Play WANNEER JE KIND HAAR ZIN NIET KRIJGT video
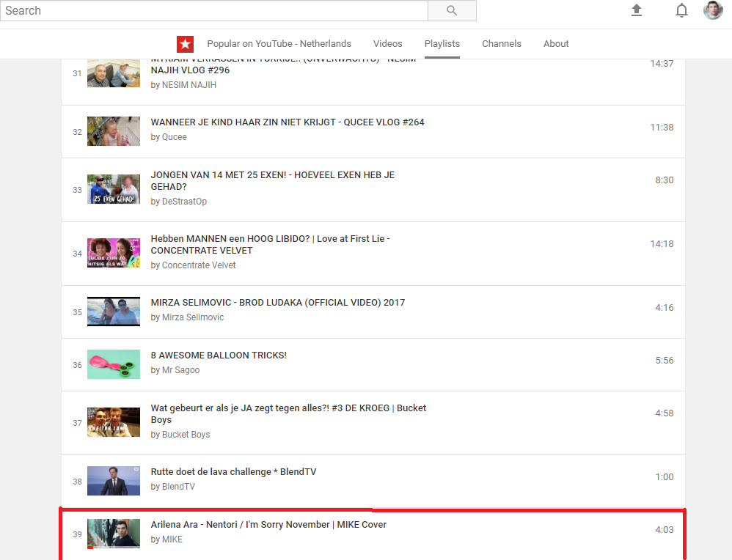Viewport: 732px width, 560px height. coord(288,122)
